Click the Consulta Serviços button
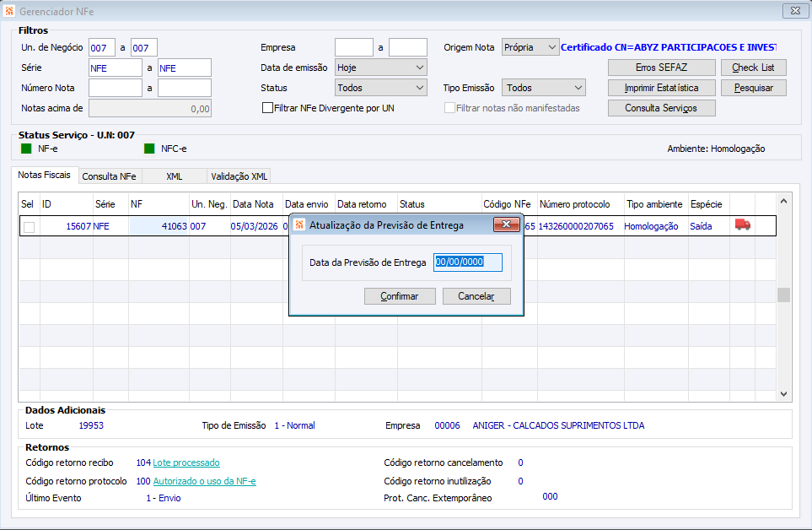 [661, 108]
